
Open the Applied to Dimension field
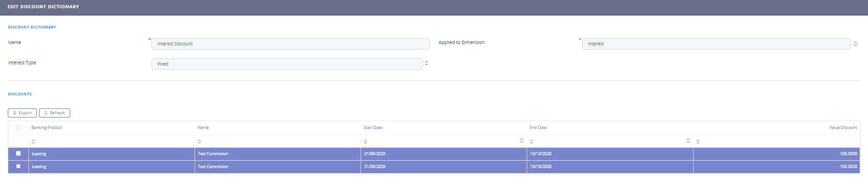(x=715, y=44)
